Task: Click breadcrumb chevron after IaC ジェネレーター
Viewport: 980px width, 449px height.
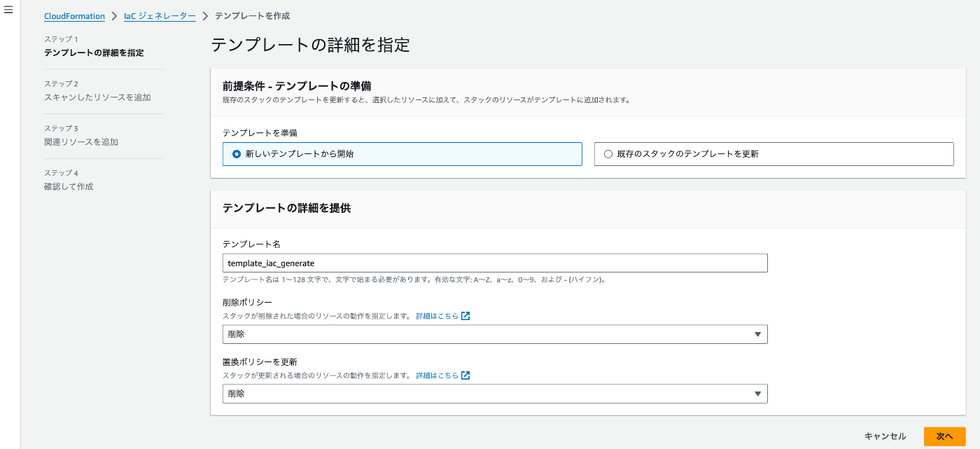Action: (205, 15)
